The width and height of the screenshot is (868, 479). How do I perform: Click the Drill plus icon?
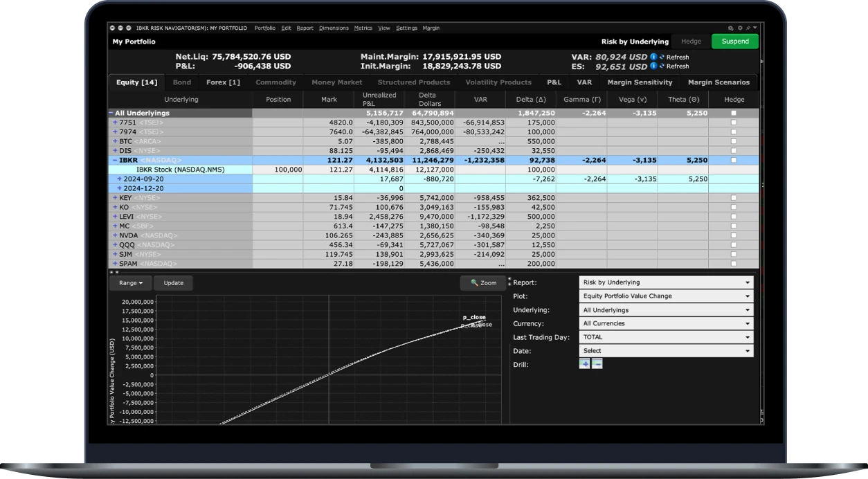[x=584, y=364]
